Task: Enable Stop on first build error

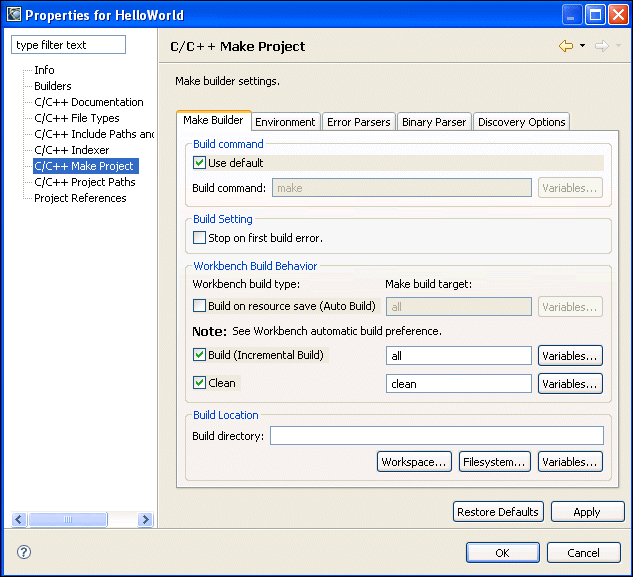Action: (200, 238)
